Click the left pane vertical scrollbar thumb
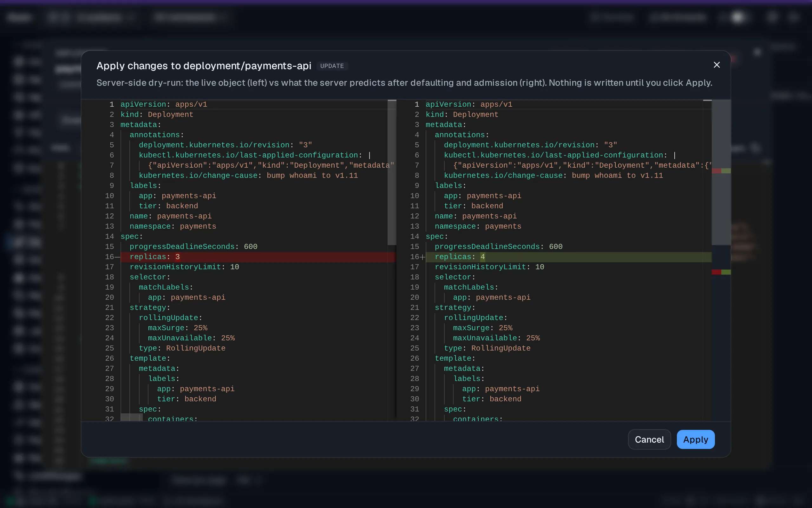Screen dimensions: 812x508 pos(392,173)
